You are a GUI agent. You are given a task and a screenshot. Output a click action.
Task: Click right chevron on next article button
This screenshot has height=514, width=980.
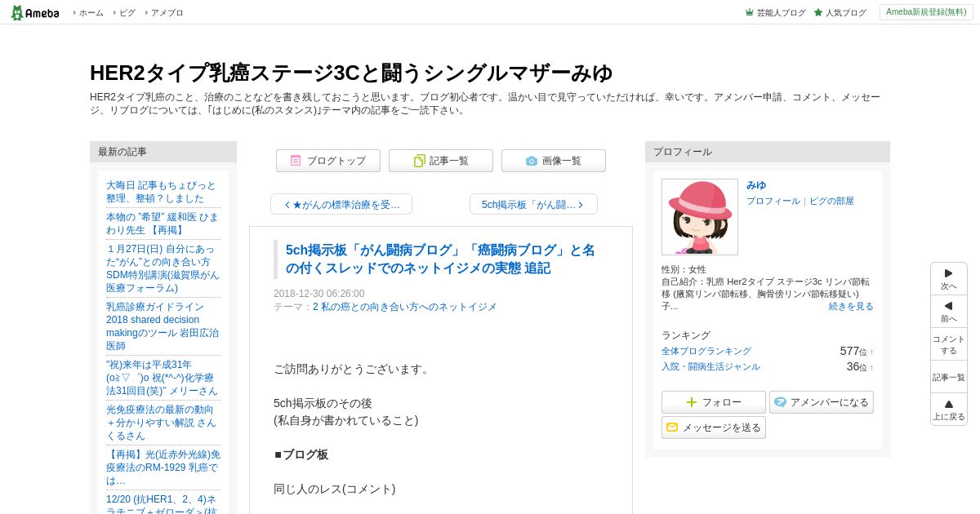(580, 205)
